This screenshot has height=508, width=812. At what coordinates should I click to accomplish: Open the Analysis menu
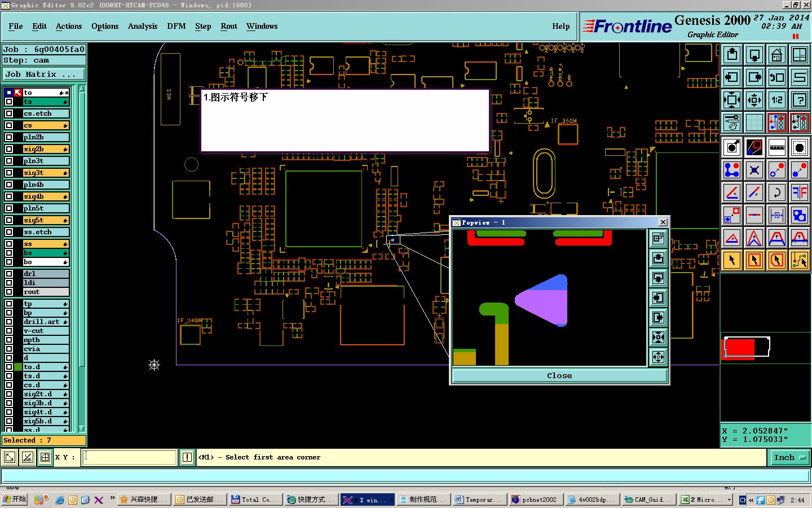tap(143, 26)
